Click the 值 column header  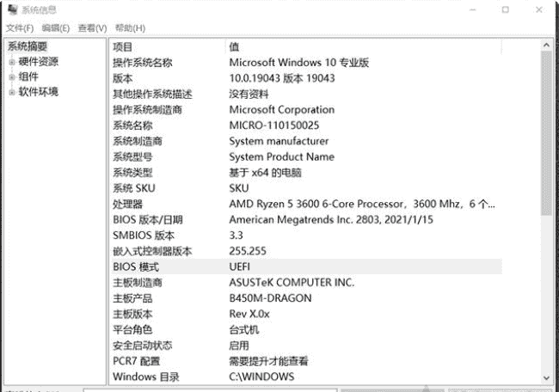coord(234,46)
